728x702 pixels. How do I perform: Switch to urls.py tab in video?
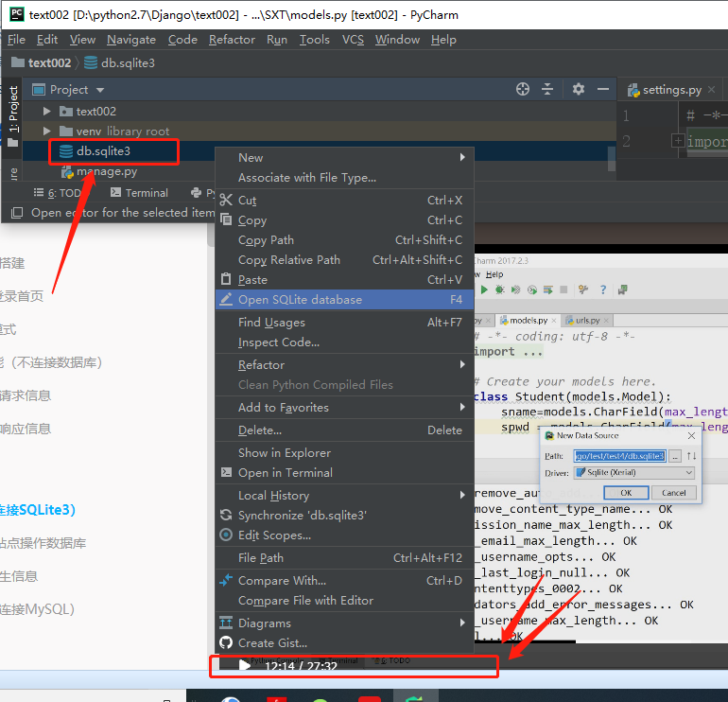point(587,321)
